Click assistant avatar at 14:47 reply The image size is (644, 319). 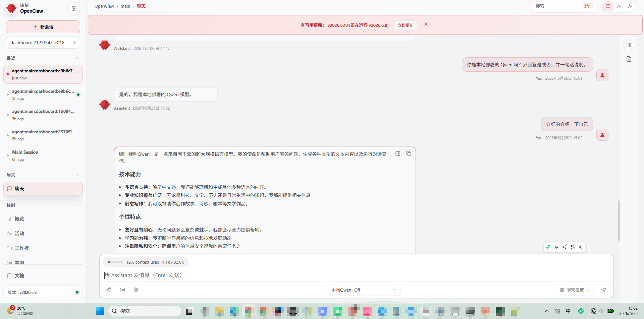point(105,45)
